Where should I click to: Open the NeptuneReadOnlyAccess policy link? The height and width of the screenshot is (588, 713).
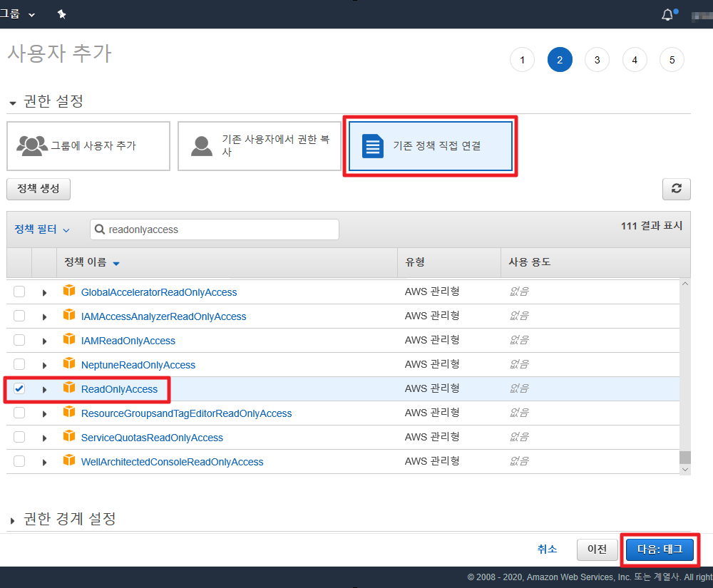[138, 365]
